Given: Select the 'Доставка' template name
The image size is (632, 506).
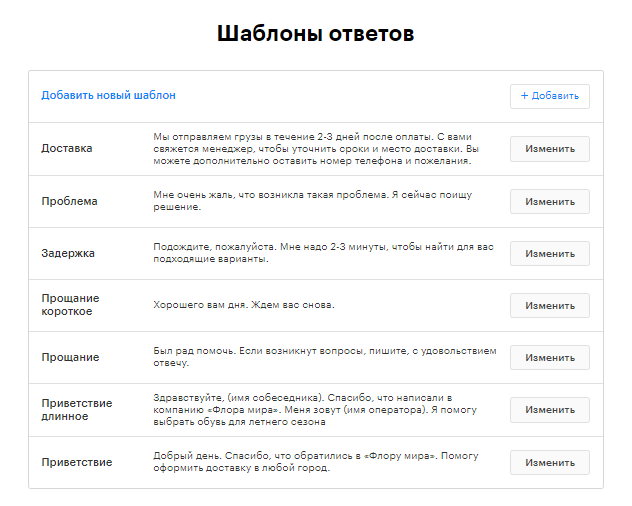Looking at the screenshot, I should [67, 148].
